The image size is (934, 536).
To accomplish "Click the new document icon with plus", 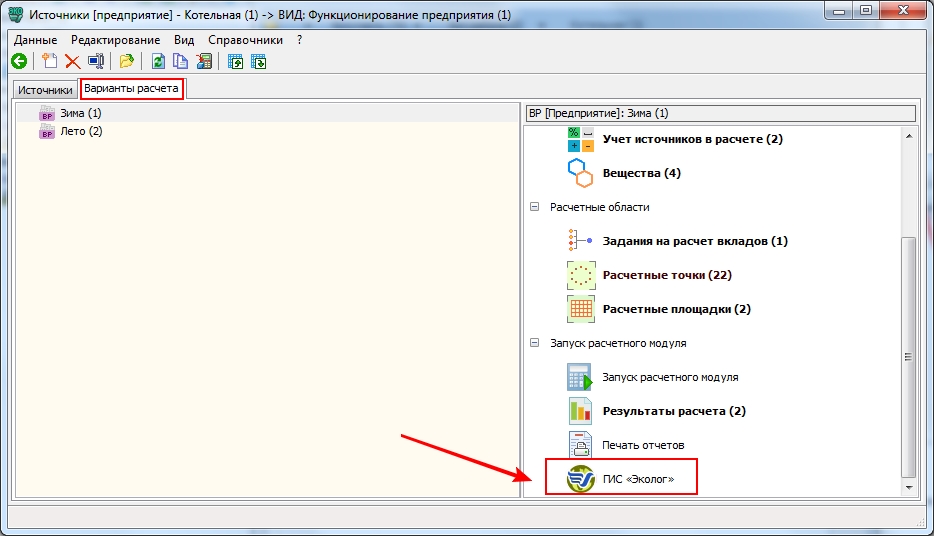I will 49,61.
